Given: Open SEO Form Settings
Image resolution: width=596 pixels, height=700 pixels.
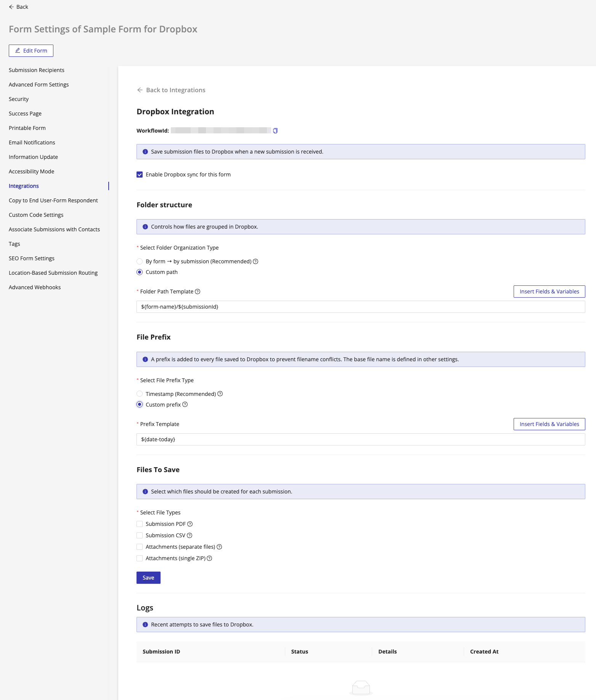Looking at the screenshot, I should tap(32, 258).
